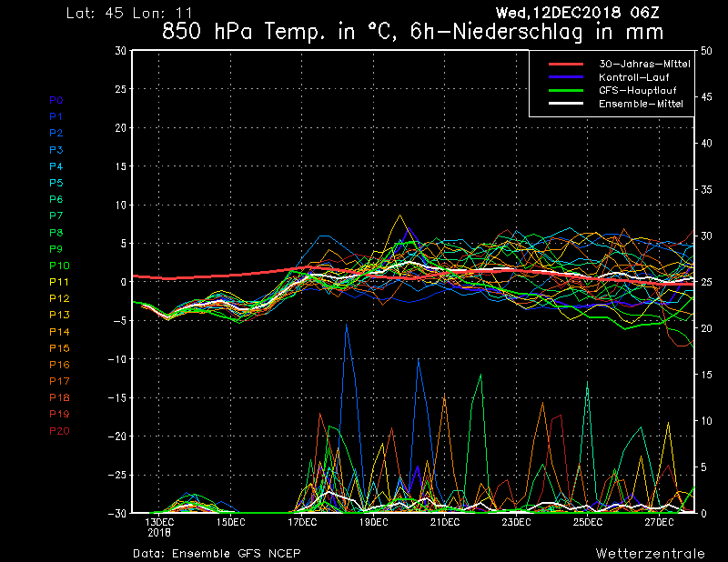Click the 30-Jahres-Mittel legend text
Image resolution: width=728 pixels, height=562 pixels.
644,64
